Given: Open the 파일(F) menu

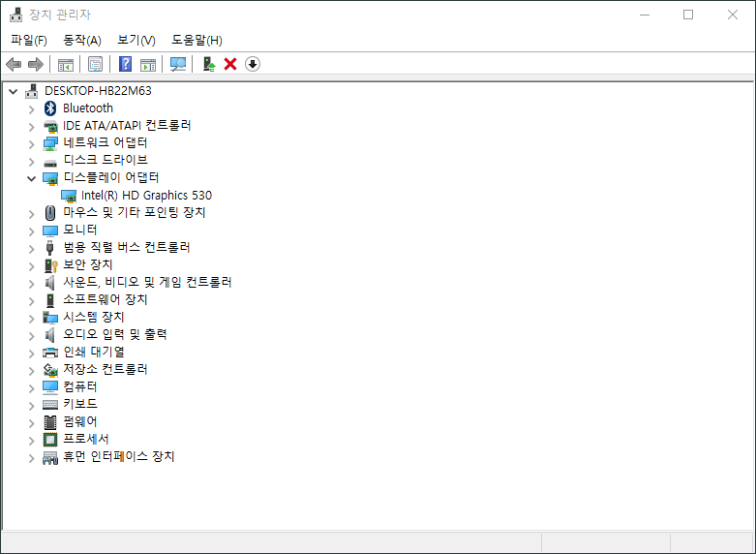Looking at the screenshot, I should pyautogui.click(x=29, y=40).
